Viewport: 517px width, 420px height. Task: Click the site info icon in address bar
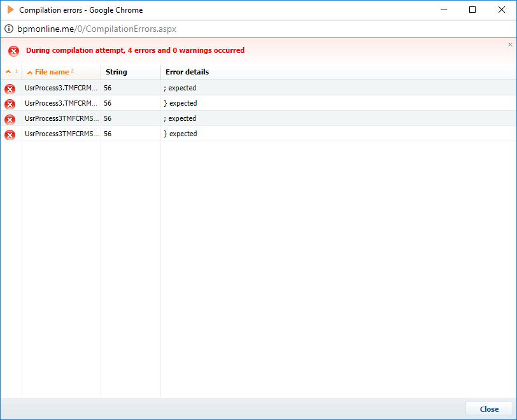pos(9,29)
